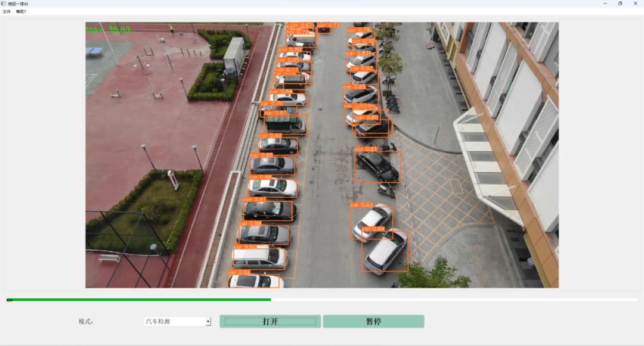Click the detection label car 0.73
The image size is (644, 346).
[329, 26]
